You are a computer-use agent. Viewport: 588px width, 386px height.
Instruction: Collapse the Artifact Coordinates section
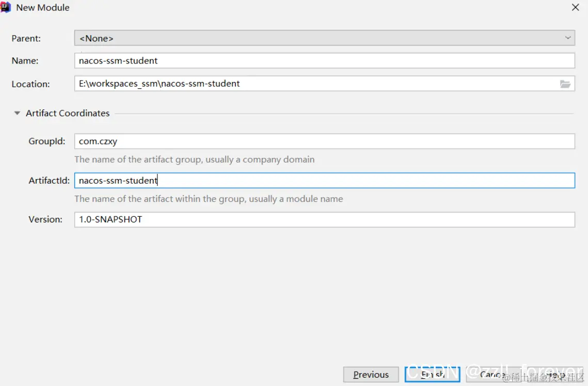(17, 113)
